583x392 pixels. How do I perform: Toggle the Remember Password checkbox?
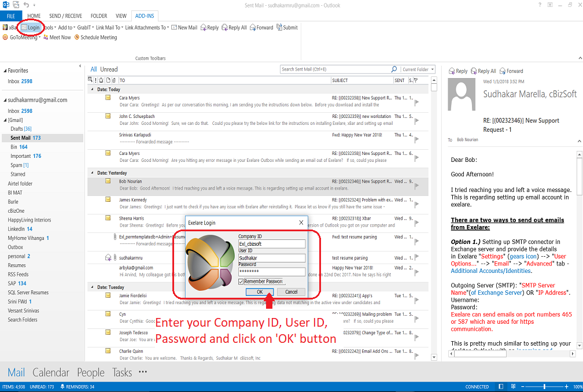click(241, 281)
